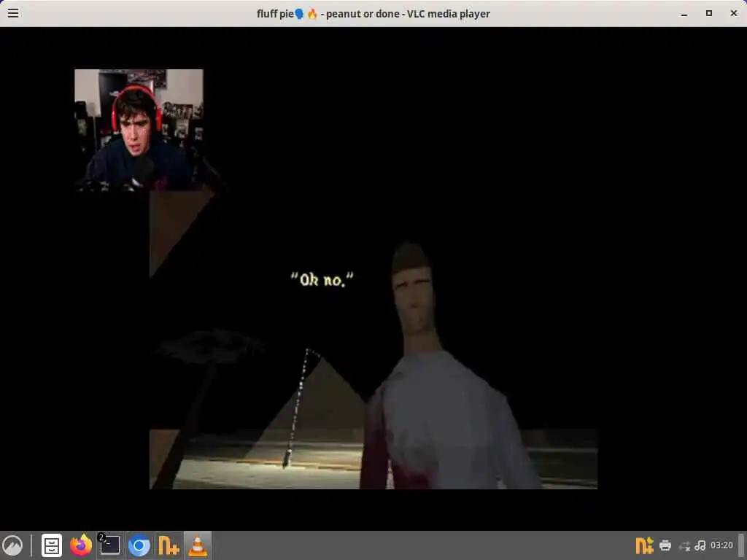Screen dimensions: 747x560
Task: Click the webcam overlay in the video
Action: click(x=139, y=130)
